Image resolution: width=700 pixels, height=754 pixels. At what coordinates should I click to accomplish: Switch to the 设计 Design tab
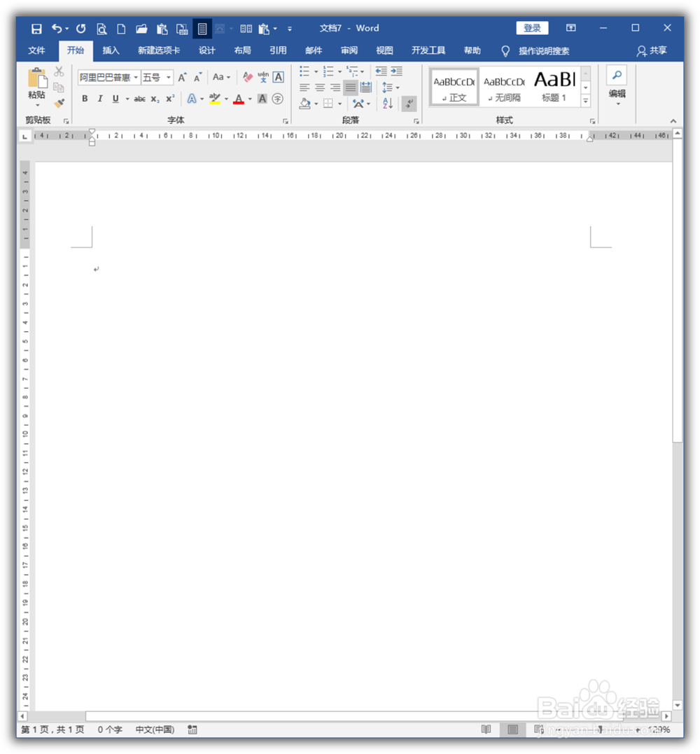(207, 50)
